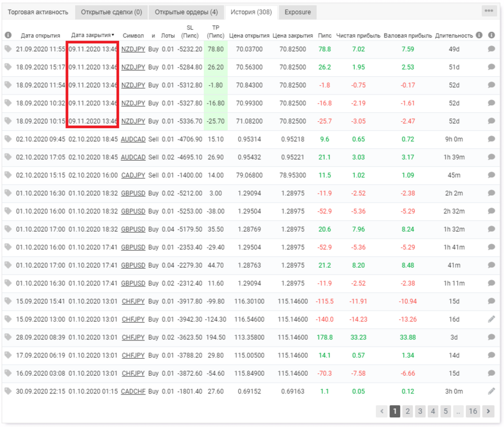
Task: Open the Exposure tab
Action: tap(298, 12)
